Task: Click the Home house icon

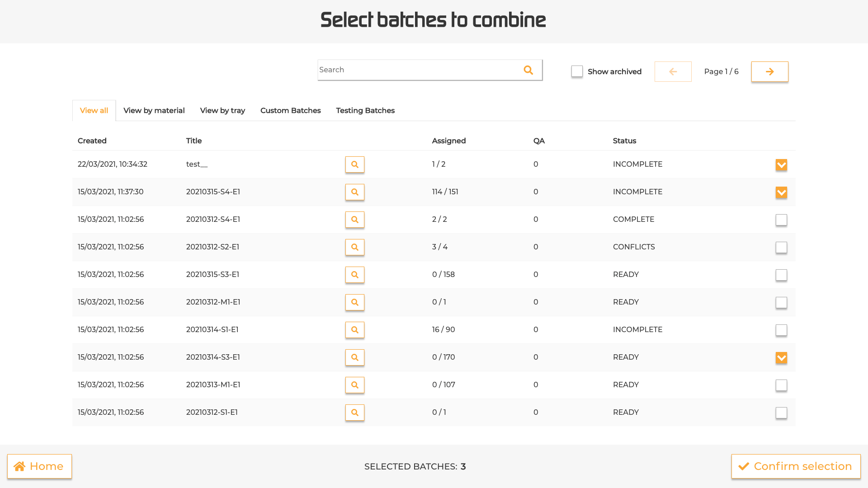Action: pos(20,466)
